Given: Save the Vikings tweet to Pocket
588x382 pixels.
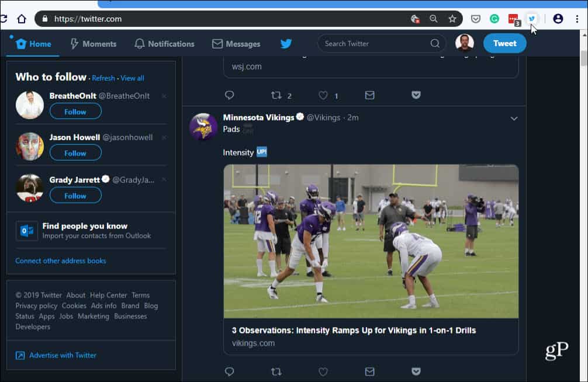Looking at the screenshot, I should pos(416,371).
